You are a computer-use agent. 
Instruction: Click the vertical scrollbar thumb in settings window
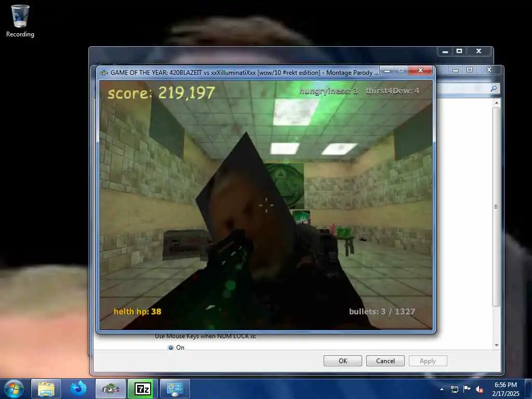pyautogui.click(x=496, y=207)
